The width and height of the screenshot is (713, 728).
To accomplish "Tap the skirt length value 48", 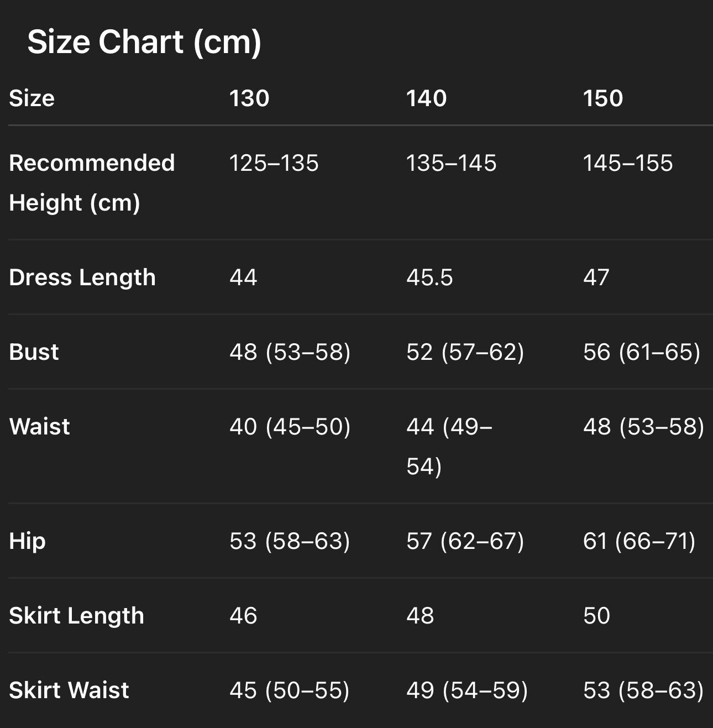I will pos(420,616).
